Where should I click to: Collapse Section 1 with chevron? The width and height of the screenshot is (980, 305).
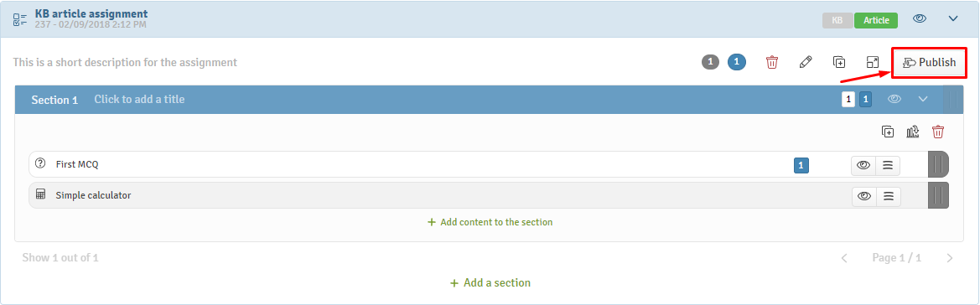tap(923, 99)
